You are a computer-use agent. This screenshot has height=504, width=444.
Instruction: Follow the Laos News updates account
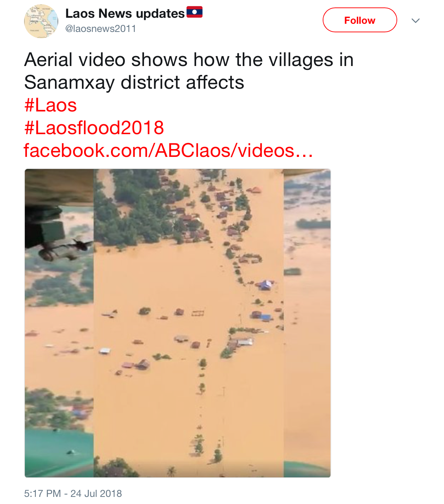click(x=360, y=20)
